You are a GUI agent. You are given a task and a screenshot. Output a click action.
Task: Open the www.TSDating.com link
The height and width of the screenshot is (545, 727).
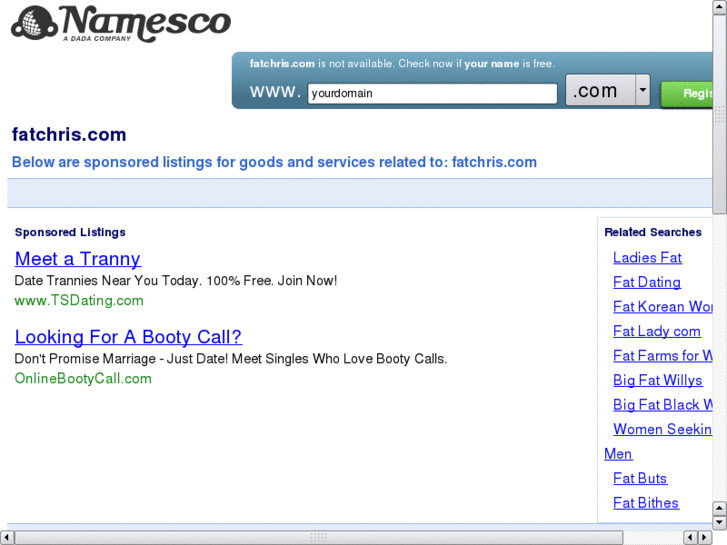(79, 301)
